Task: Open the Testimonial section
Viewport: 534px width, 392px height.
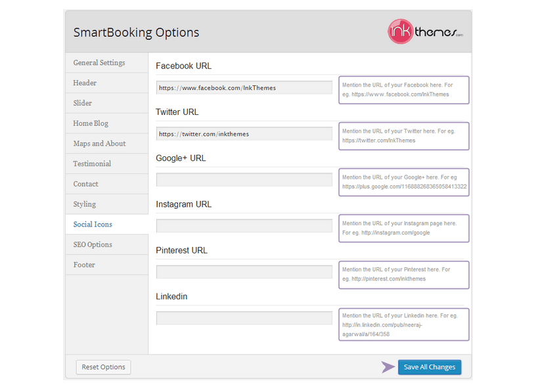Action: (x=91, y=163)
